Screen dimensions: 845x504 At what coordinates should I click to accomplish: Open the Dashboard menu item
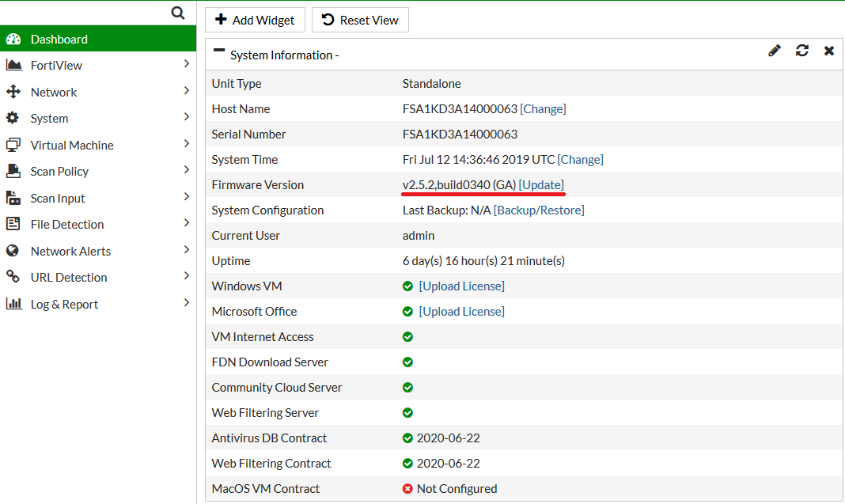point(59,39)
